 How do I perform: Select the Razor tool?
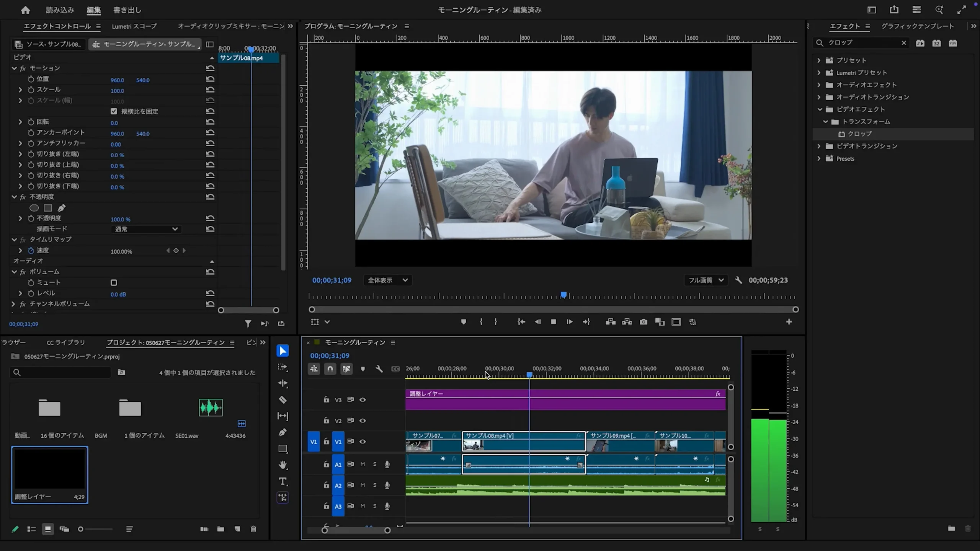283,399
